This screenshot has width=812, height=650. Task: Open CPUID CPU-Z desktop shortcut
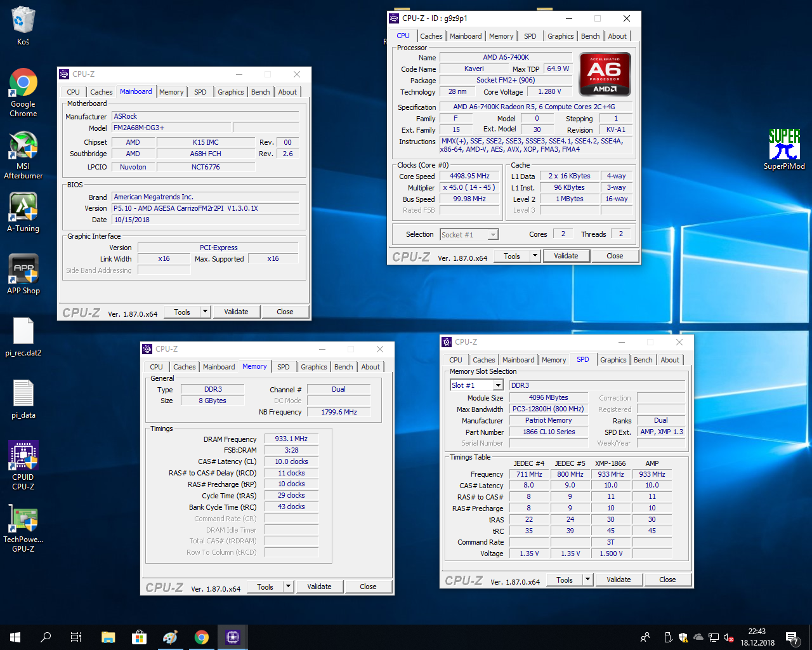pos(23,465)
